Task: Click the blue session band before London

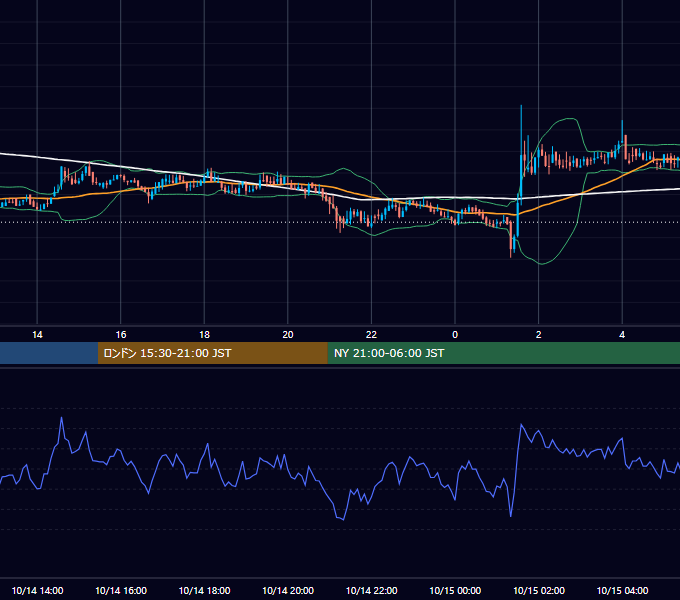Action: [x=49, y=353]
